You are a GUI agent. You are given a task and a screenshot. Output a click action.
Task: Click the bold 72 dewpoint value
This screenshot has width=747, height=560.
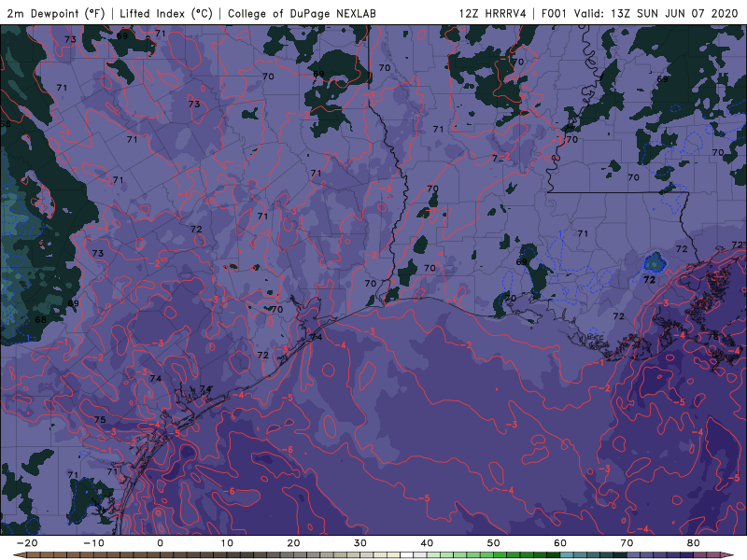coord(649,280)
